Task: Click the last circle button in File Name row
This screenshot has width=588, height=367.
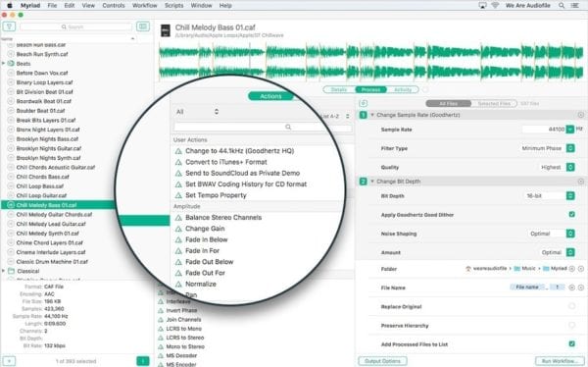Action: point(581,288)
